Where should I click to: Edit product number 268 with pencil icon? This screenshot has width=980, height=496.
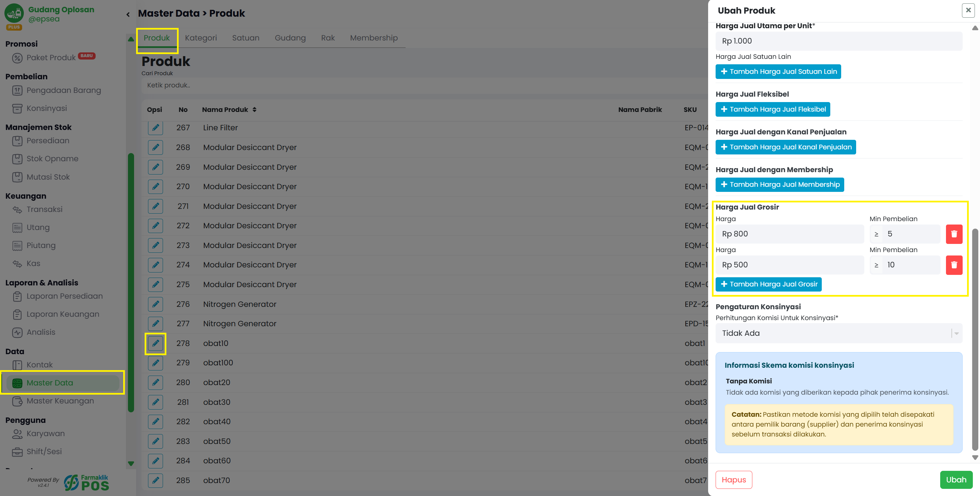[155, 148]
